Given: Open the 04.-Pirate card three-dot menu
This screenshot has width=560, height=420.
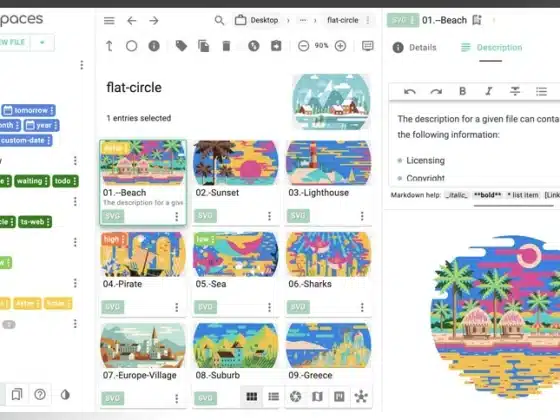Looking at the screenshot, I should (176, 307).
